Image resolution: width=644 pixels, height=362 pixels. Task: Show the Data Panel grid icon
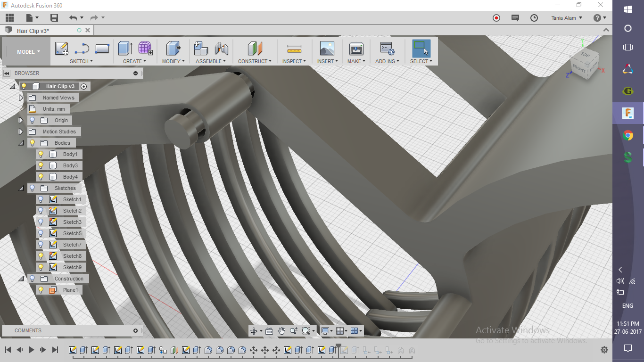pyautogui.click(x=9, y=18)
